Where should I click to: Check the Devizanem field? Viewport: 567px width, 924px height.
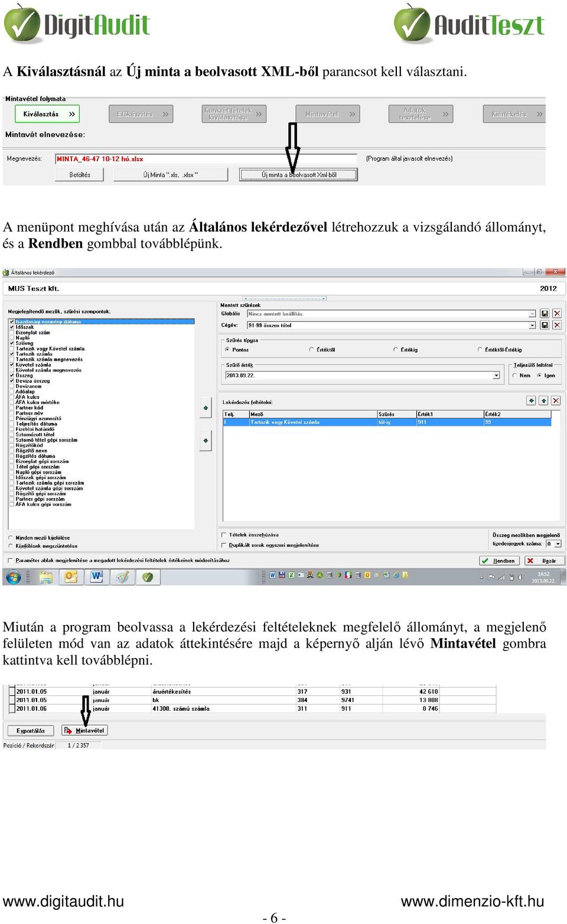coord(12,386)
